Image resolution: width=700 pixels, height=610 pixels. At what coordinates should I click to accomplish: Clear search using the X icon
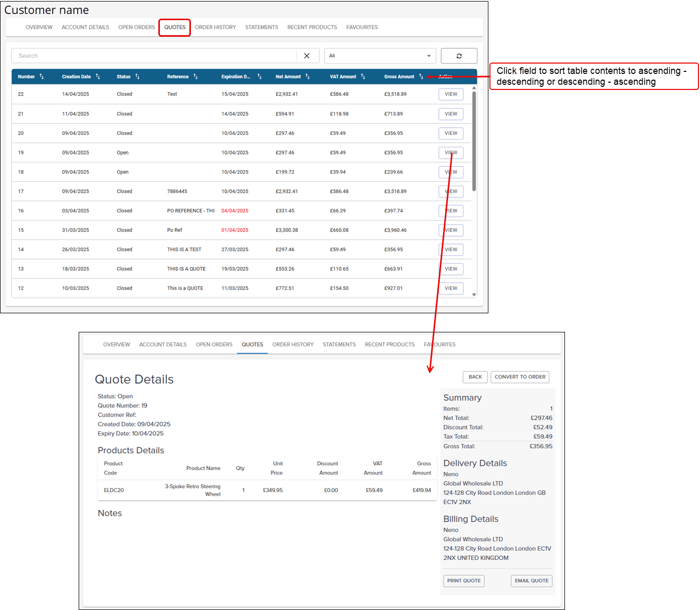(x=307, y=56)
